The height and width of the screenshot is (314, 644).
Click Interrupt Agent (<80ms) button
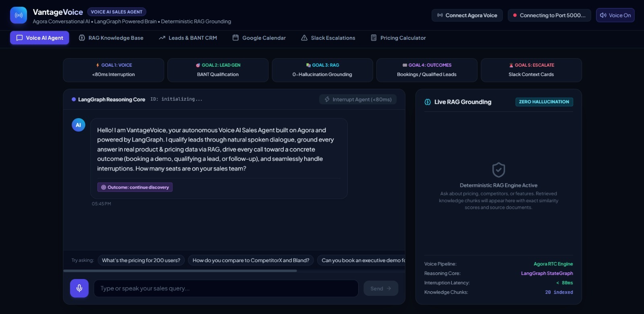(358, 99)
